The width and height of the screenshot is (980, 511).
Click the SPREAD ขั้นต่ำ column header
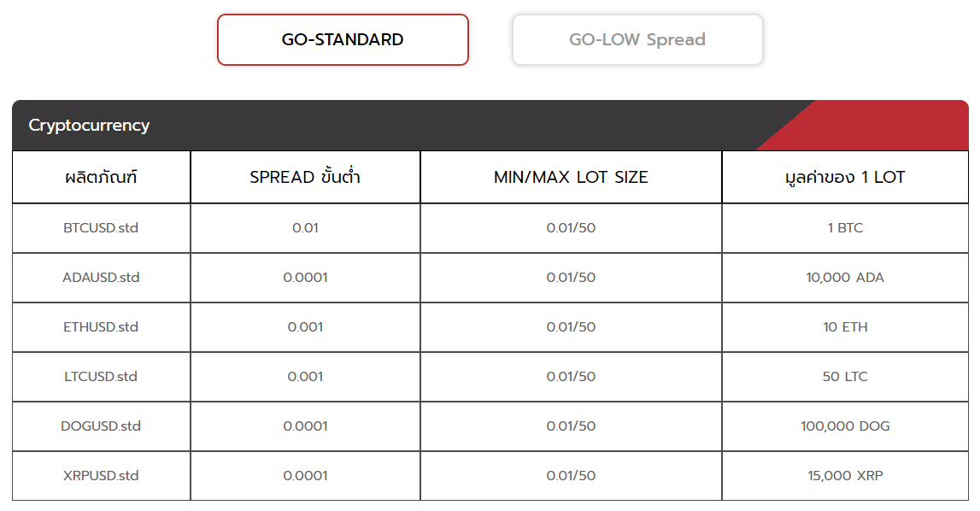pos(305,178)
